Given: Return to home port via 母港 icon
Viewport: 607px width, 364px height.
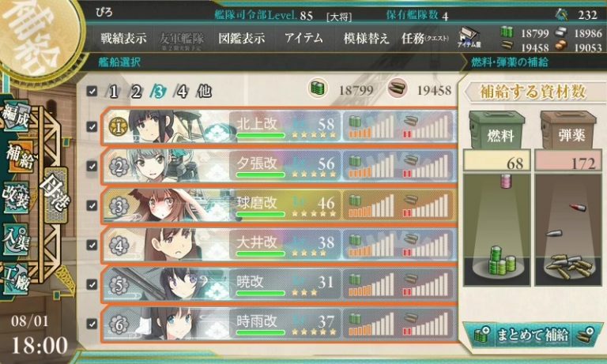Looking at the screenshot, I should coord(55,193).
